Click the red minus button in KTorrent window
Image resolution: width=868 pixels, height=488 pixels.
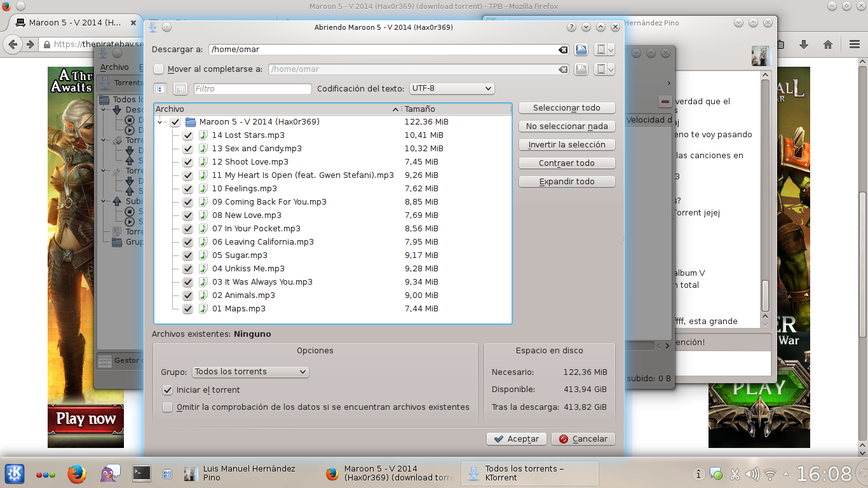tap(665, 102)
